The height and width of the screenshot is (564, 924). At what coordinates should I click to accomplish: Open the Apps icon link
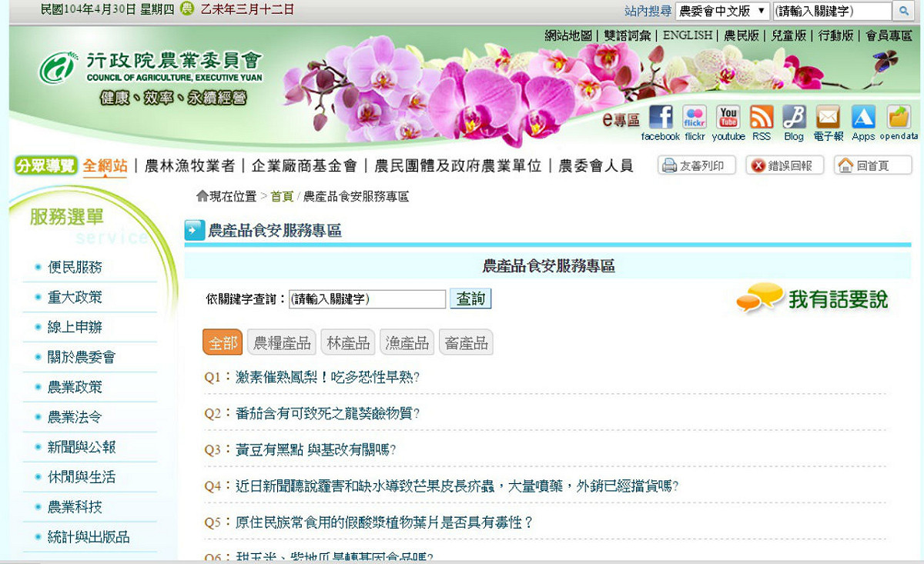862,118
